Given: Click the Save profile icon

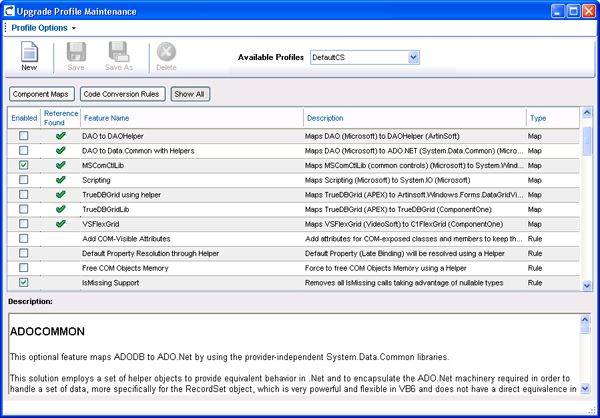Looking at the screenshot, I should coord(75,52).
